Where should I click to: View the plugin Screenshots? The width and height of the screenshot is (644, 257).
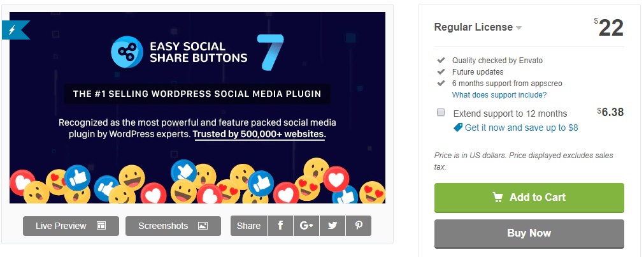click(x=173, y=226)
